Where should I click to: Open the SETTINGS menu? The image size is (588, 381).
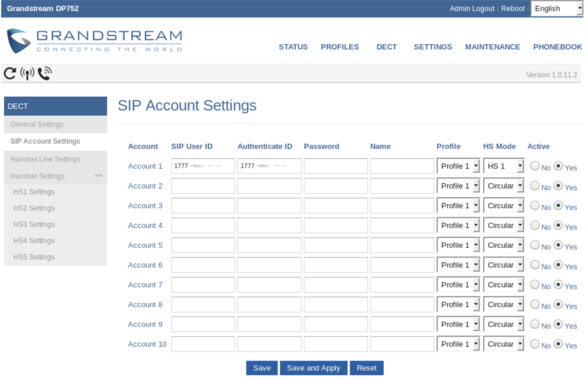click(x=433, y=47)
